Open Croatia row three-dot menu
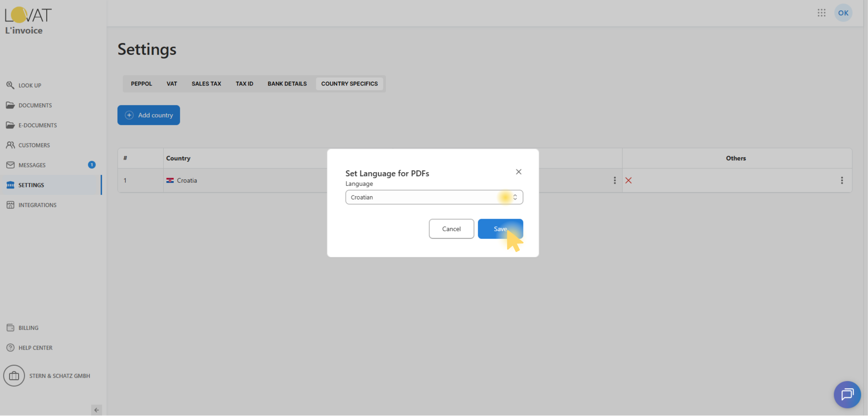Viewport: 868px width, 416px height. point(614,180)
